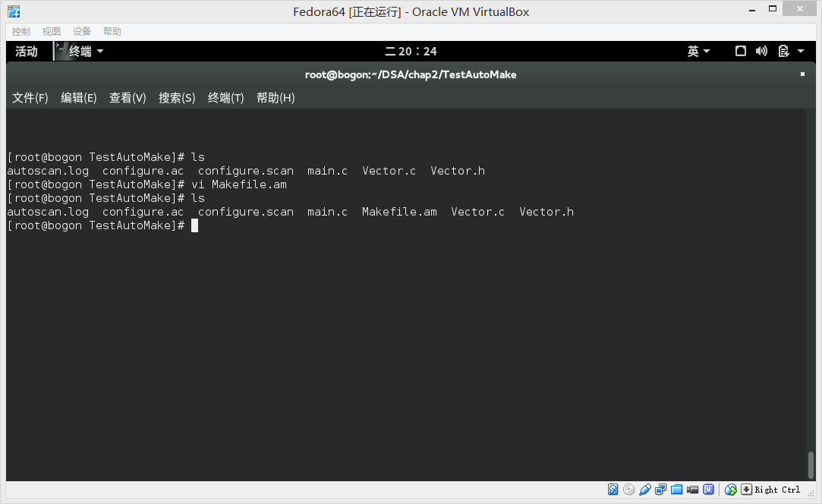Open the 终端(T) menu in the terminal
Viewport: 822px width, 504px height.
coord(225,98)
